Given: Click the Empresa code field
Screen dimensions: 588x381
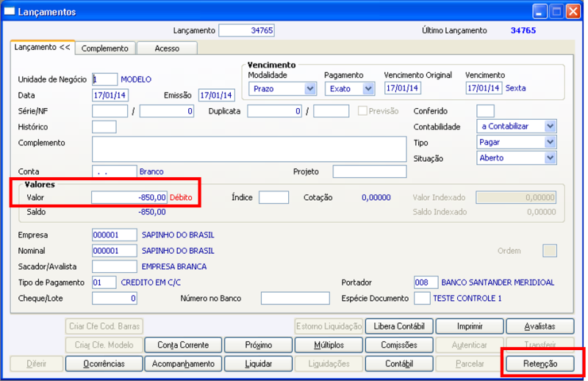Looking at the screenshot, I should pos(115,235).
